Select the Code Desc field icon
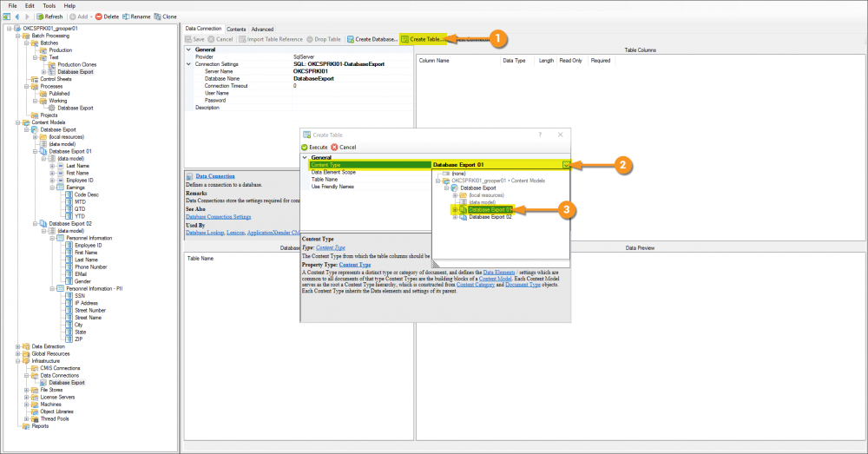 tap(69, 195)
